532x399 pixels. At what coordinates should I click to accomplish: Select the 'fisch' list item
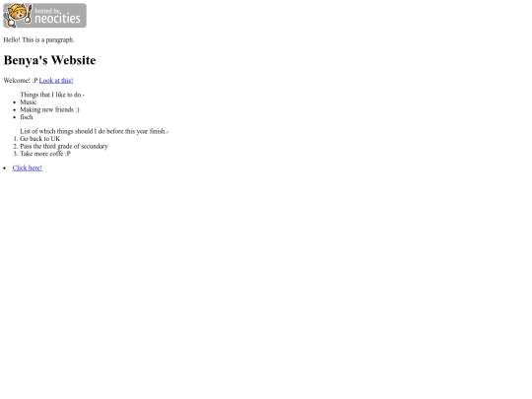[27, 117]
